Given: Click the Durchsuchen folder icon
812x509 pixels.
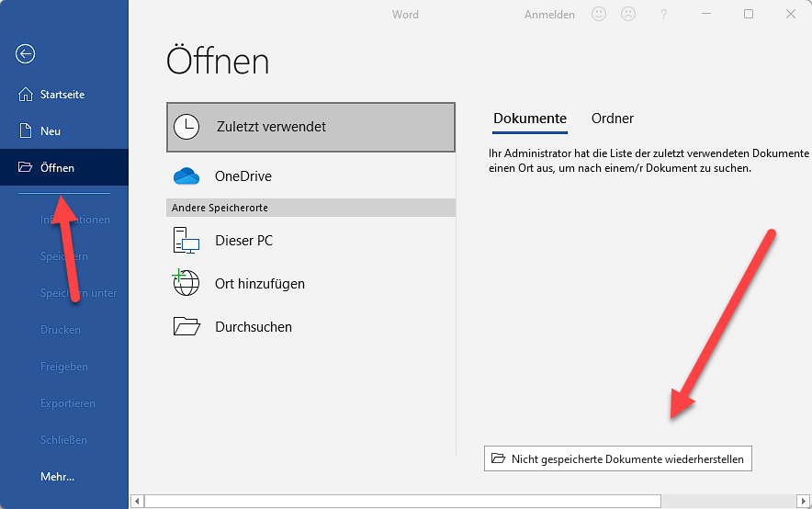Looking at the screenshot, I should [186, 326].
